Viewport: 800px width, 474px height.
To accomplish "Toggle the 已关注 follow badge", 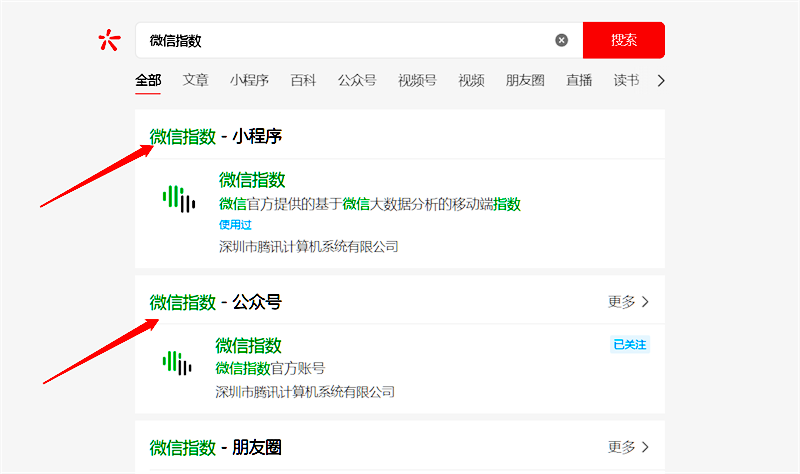I will pyautogui.click(x=630, y=345).
